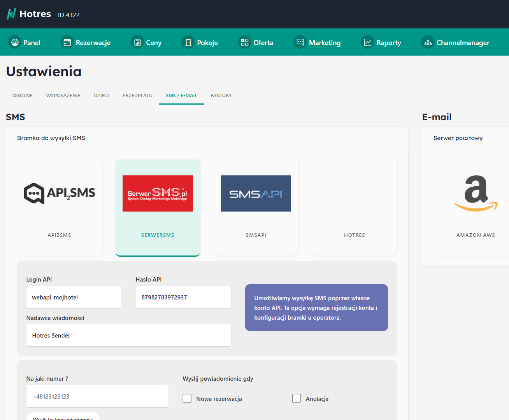Switch to the Ogólne settings tab
The width and height of the screenshot is (509, 420).
pyautogui.click(x=23, y=96)
